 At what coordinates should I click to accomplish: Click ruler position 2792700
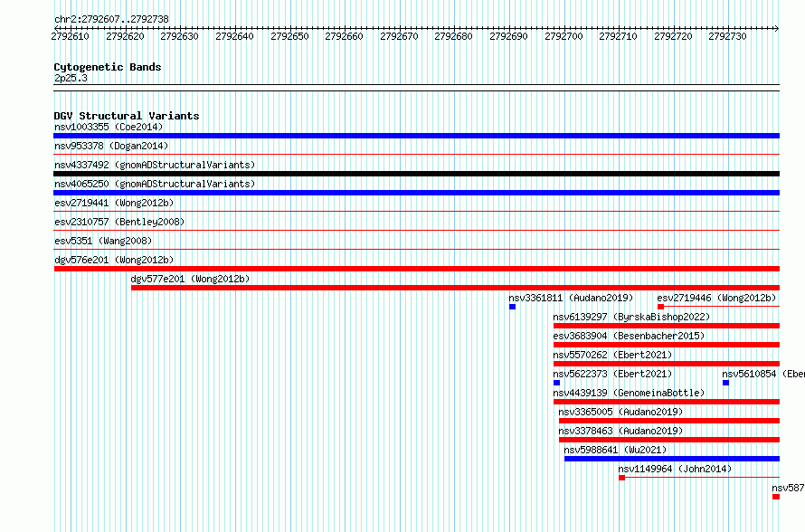563,36
